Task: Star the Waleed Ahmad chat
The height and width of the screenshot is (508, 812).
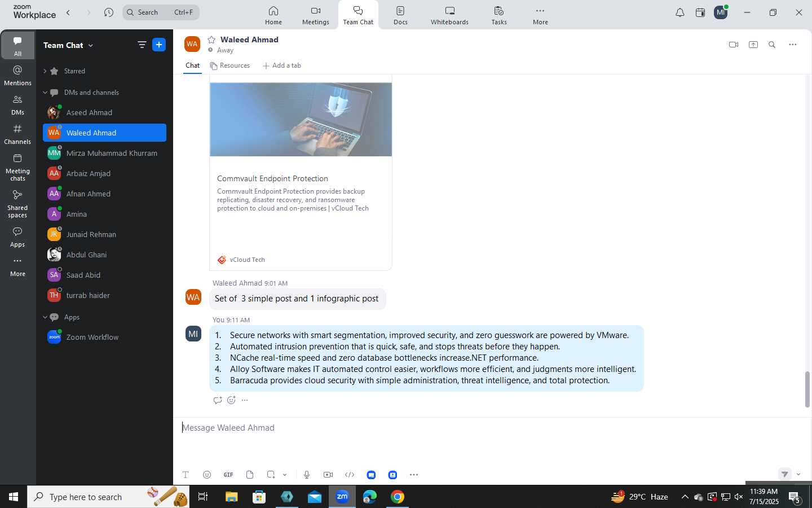Action: 211,40
